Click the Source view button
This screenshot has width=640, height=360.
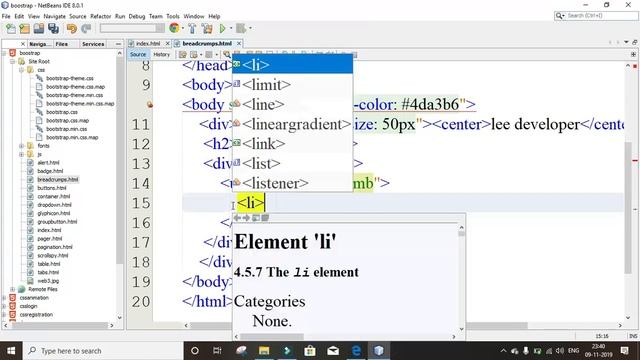point(138,54)
